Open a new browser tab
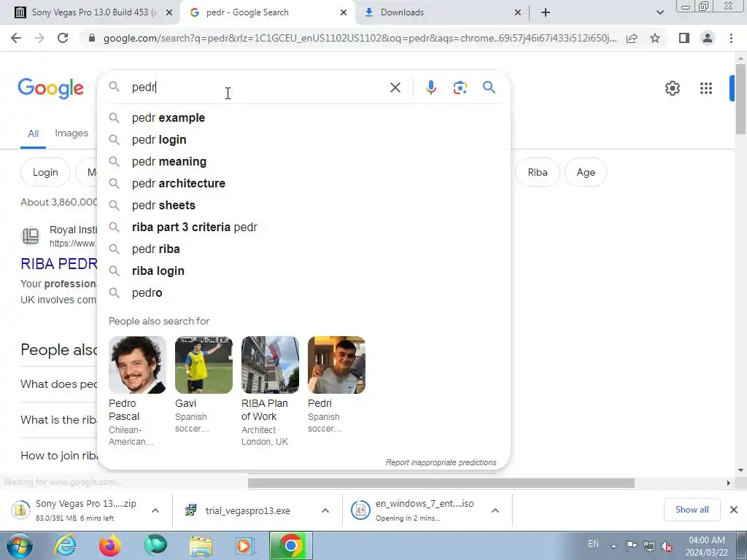The width and height of the screenshot is (747, 560). click(546, 12)
